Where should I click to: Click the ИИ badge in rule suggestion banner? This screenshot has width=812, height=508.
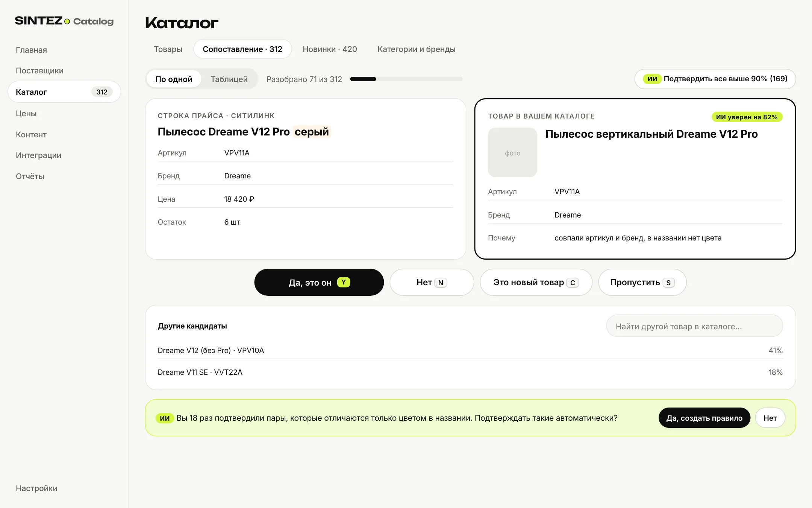[x=165, y=418]
